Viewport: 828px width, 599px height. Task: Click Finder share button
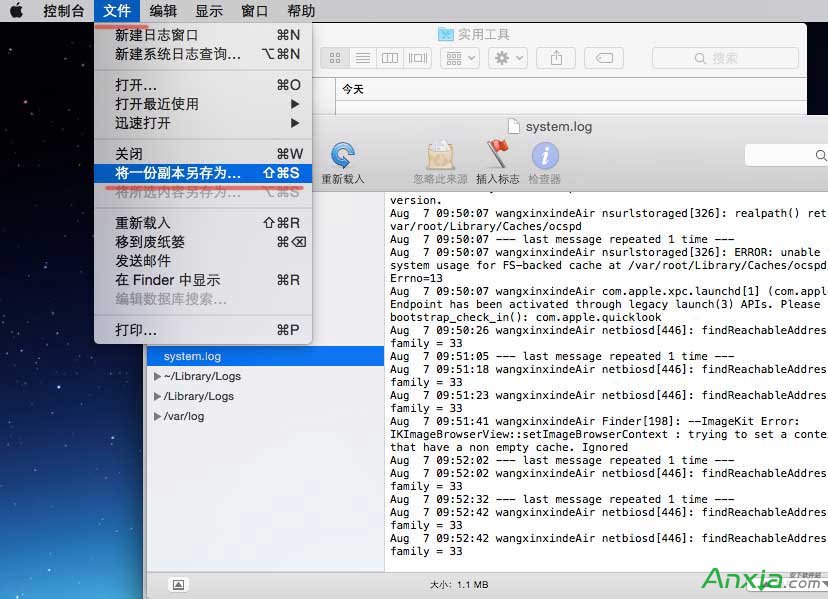pyautogui.click(x=556, y=58)
